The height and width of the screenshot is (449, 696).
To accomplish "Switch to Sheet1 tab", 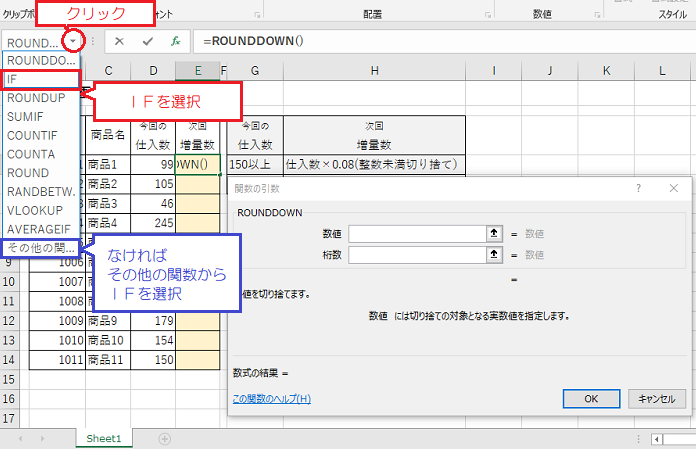I will tap(104, 439).
